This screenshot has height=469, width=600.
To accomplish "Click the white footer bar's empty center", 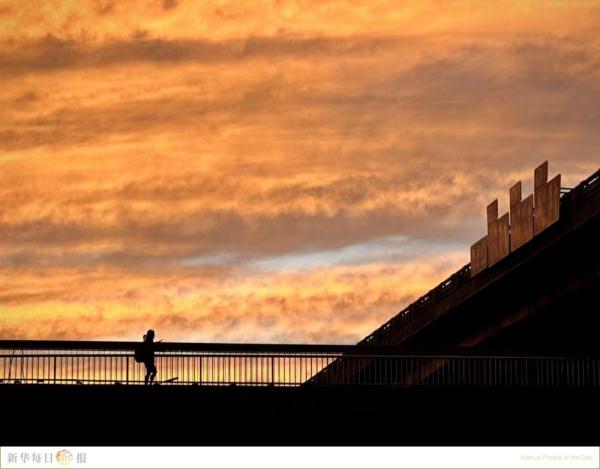I will pos(300,457).
